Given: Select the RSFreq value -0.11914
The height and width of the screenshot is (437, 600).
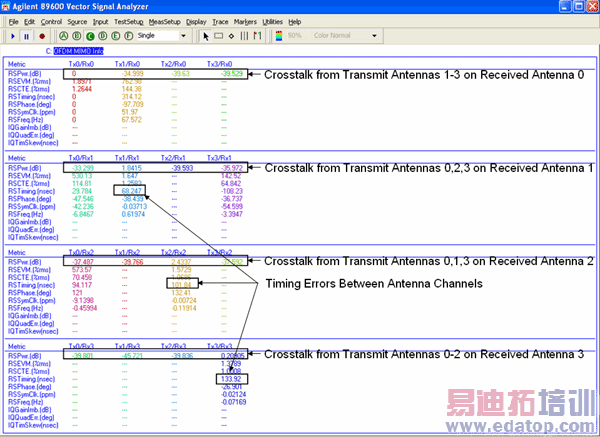Looking at the screenshot, I should pos(184,308).
